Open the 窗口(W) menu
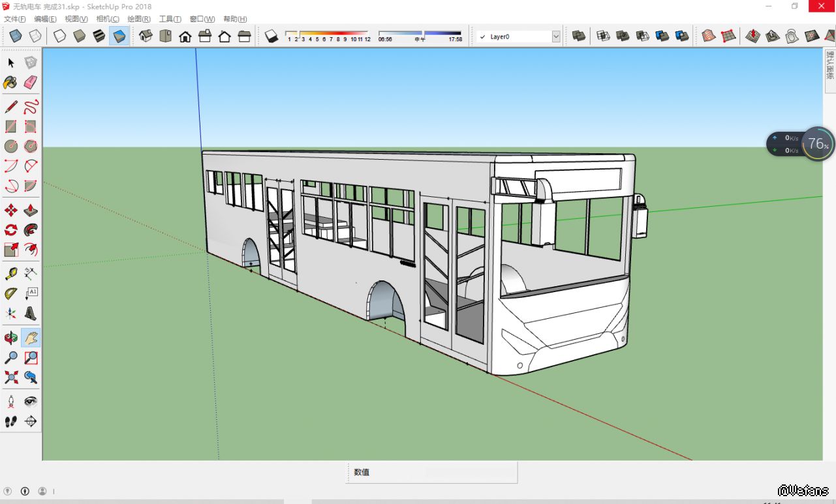836x504 pixels. [x=202, y=19]
